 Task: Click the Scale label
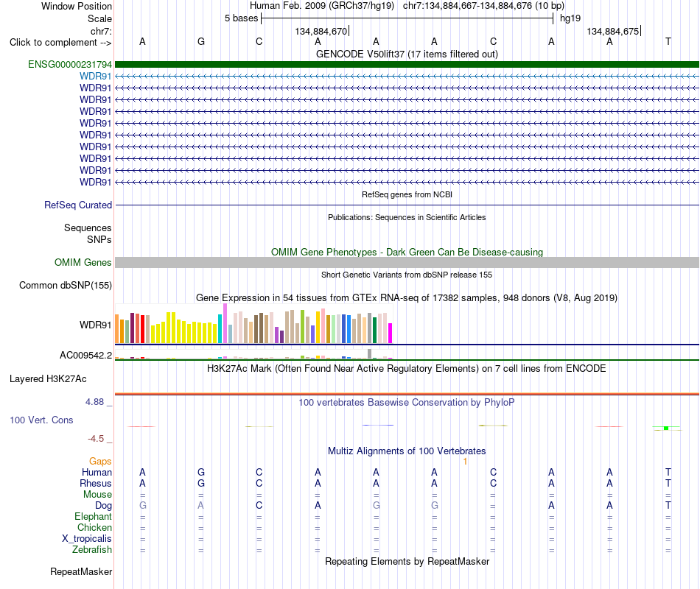point(99,18)
